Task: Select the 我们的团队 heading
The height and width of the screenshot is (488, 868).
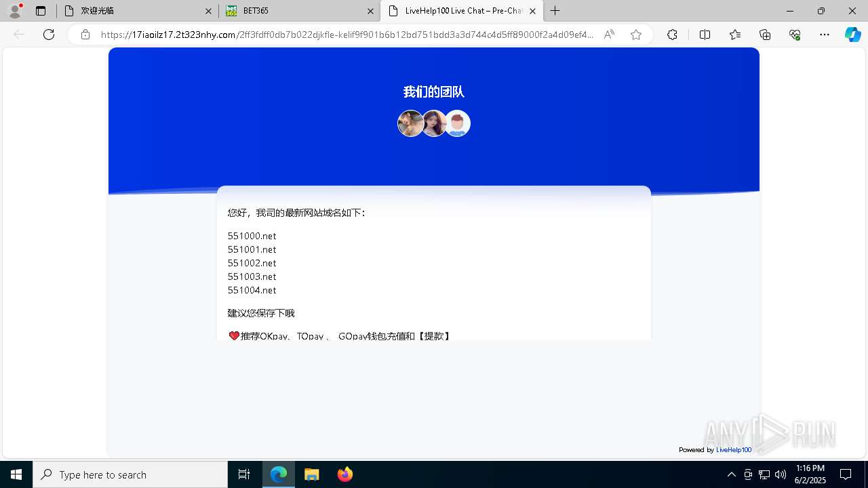Action: tap(434, 92)
